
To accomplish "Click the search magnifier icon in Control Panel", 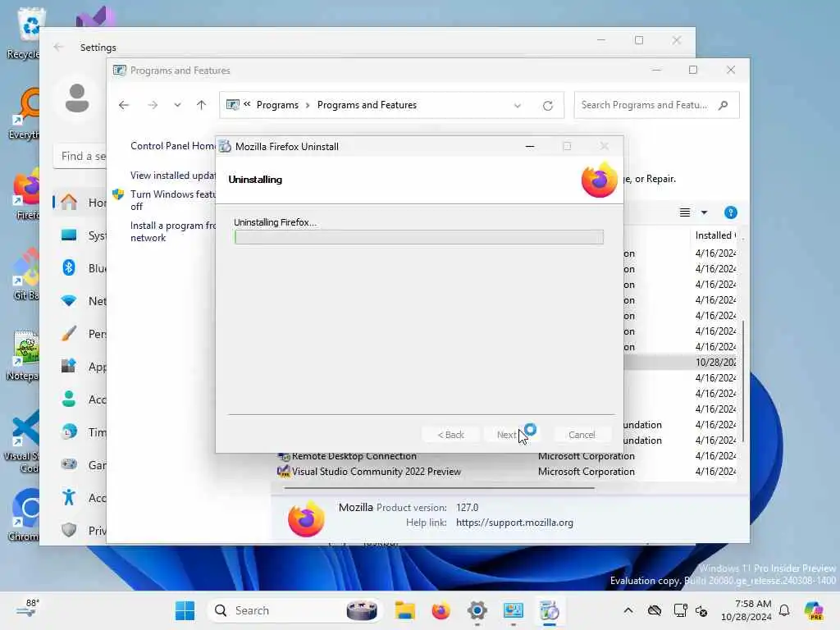I will point(724,105).
